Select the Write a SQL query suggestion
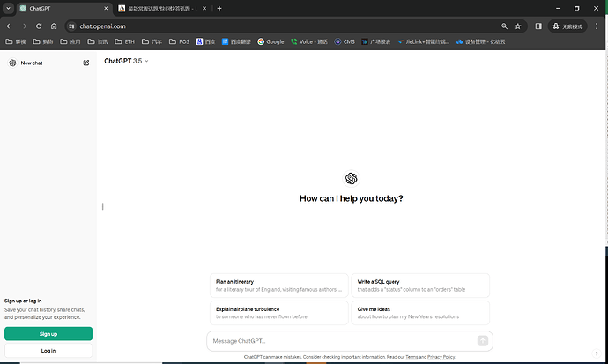 point(420,286)
